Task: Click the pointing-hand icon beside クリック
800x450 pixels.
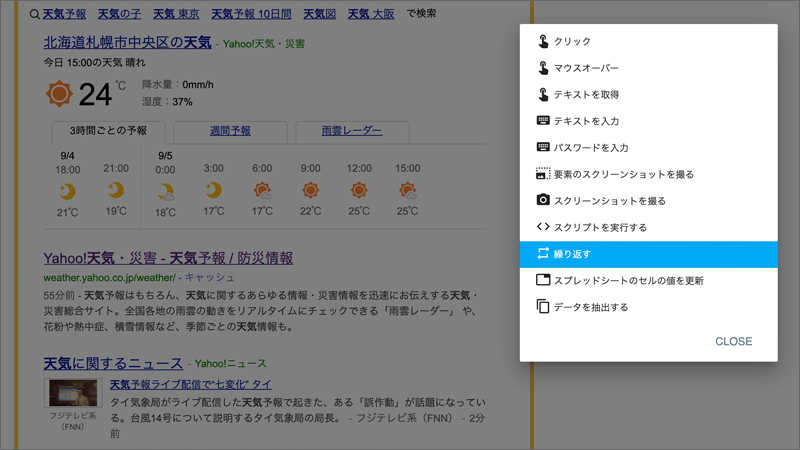Action: click(543, 41)
